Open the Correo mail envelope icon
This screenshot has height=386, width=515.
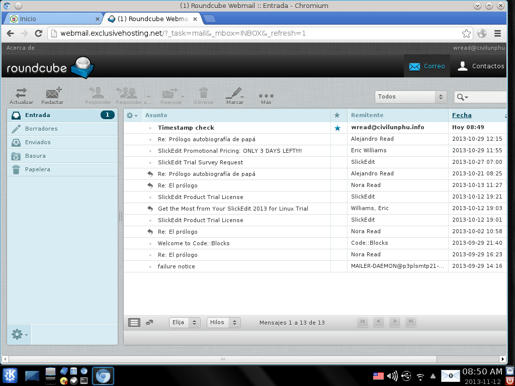[414, 67]
